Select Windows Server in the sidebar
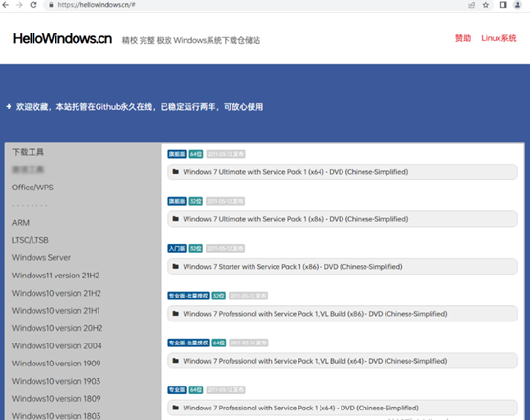 [x=41, y=257]
